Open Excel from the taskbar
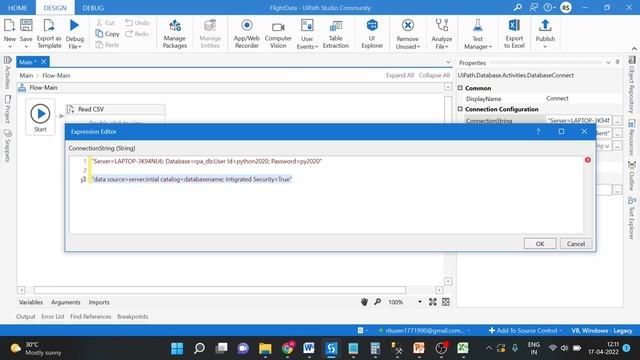The image size is (640, 360). 462,348
